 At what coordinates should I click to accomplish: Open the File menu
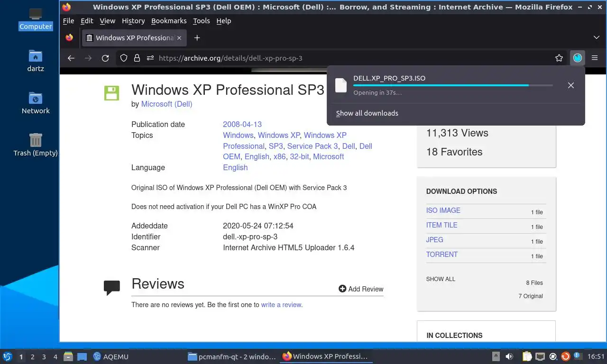click(68, 21)
